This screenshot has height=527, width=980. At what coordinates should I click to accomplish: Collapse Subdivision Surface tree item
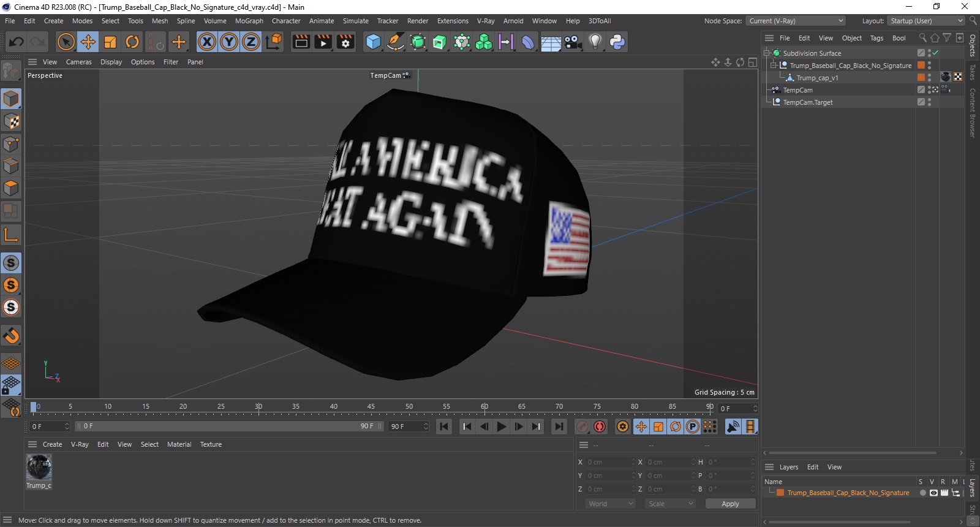tap(767, 53)
